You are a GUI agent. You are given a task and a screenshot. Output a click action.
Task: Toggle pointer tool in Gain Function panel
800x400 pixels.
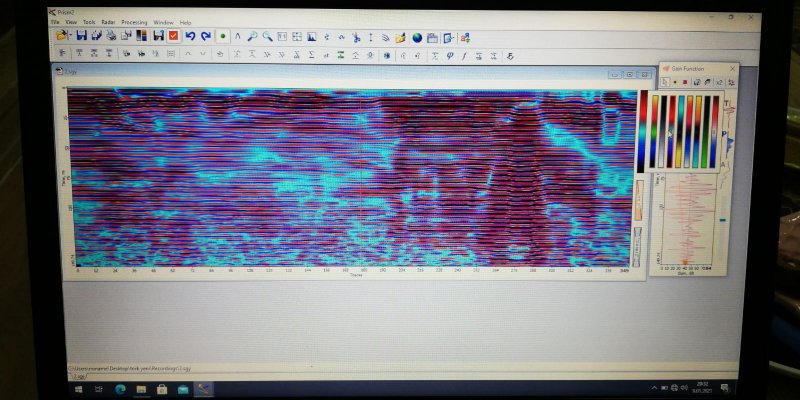coord(664,82)
